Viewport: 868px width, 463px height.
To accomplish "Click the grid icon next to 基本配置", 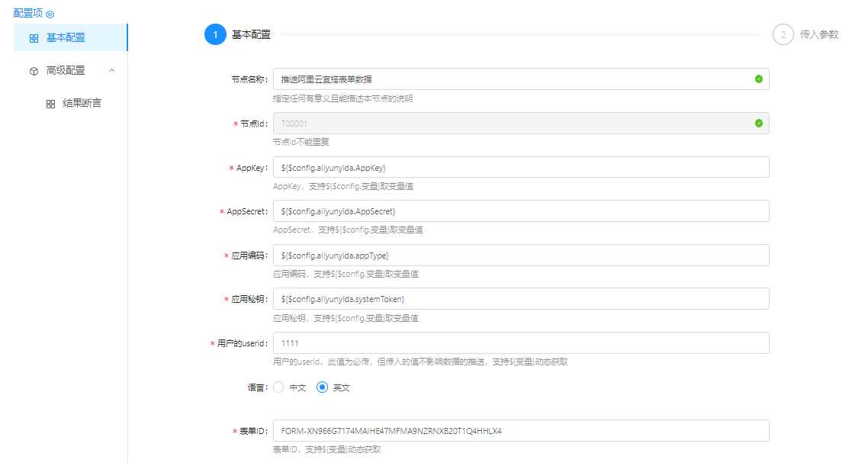I will point(34,38).
